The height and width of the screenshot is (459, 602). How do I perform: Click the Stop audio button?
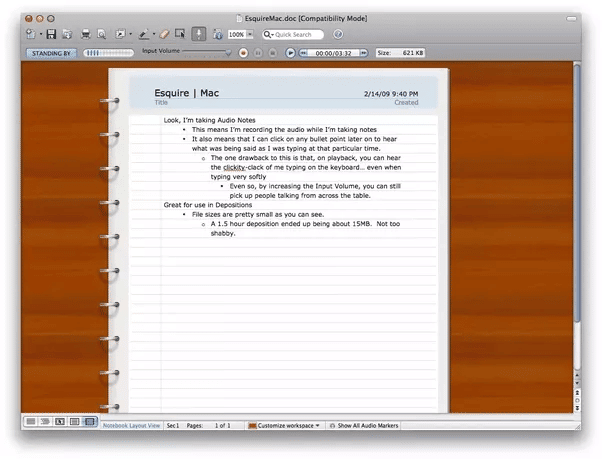click(x=273, y=53)
